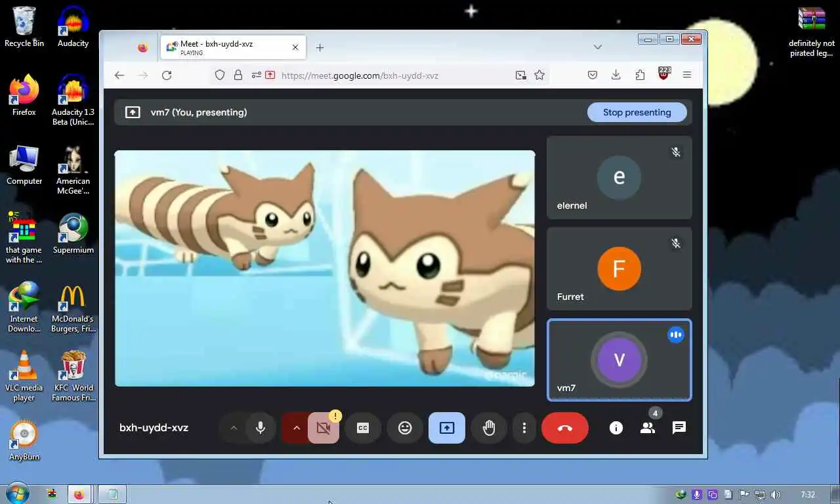840x504 pixels.
Task: Open the emoji reactions button
Action: [405, 428]
